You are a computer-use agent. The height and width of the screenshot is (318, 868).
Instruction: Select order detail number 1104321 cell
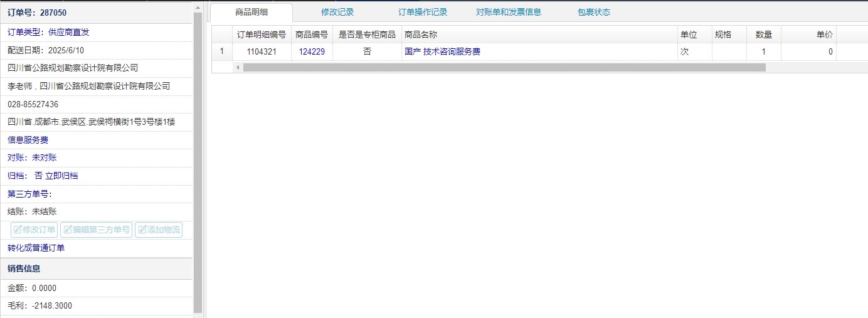click(x=262, y=52)
